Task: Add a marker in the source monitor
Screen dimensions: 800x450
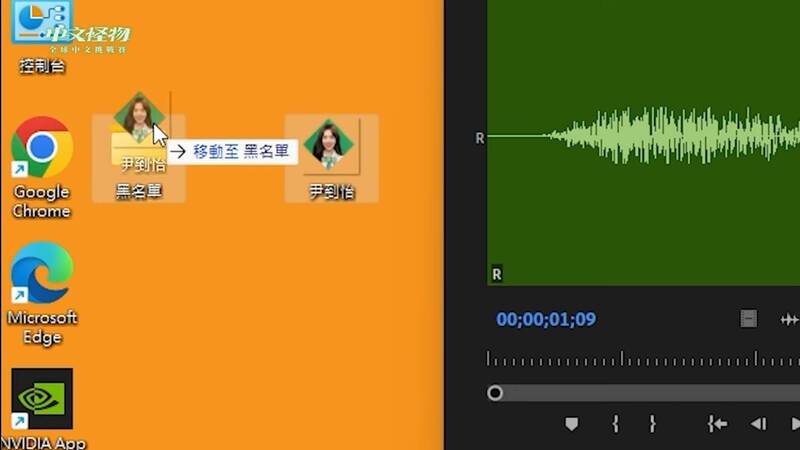Action: tap(571, 424)
